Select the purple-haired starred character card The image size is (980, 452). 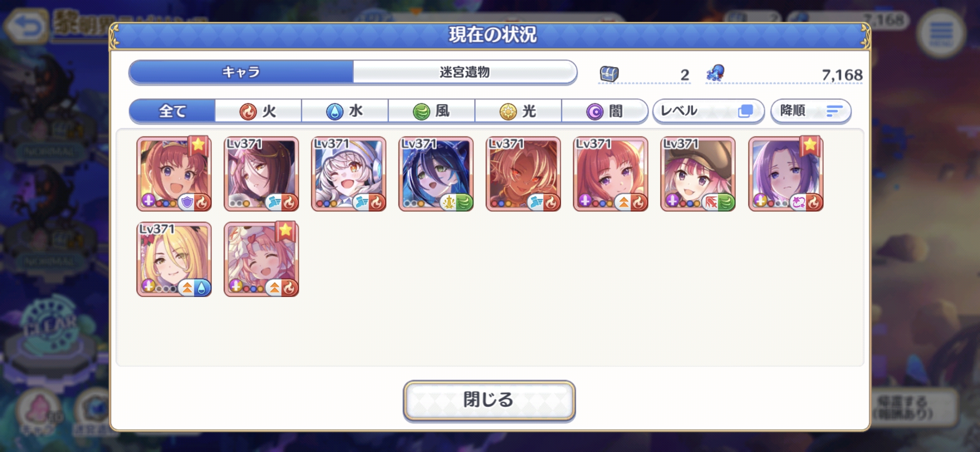click(786, 174)
